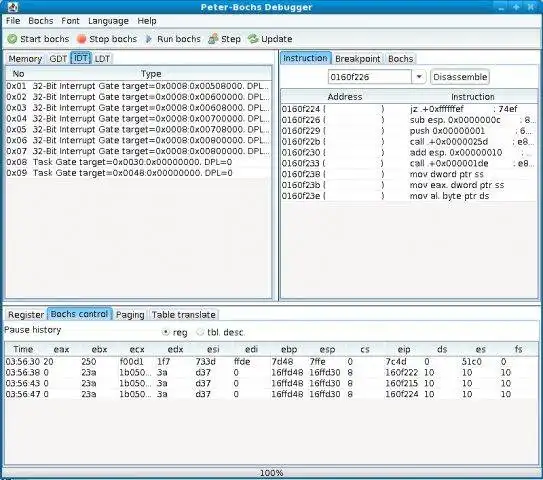Screen dimensions: 543x480
Task: Select the Bochs control tab
Action: (x=80, y=314)
